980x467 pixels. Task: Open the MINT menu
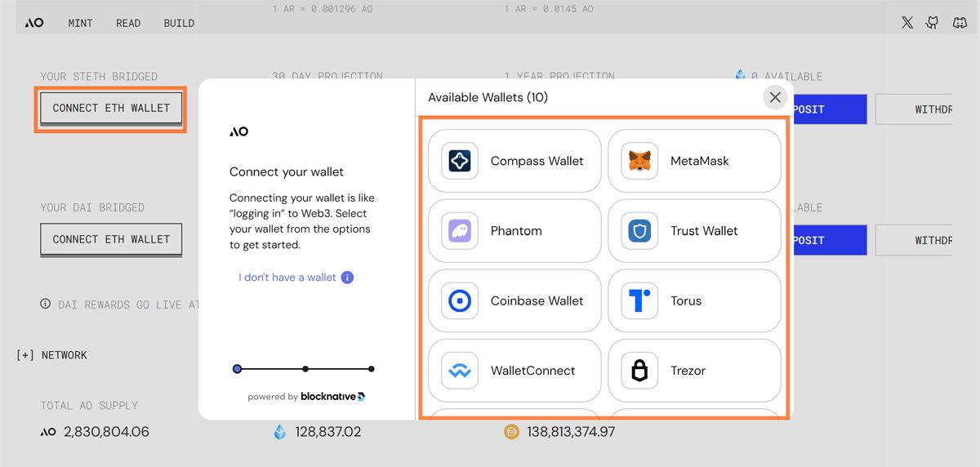[80, 23]
